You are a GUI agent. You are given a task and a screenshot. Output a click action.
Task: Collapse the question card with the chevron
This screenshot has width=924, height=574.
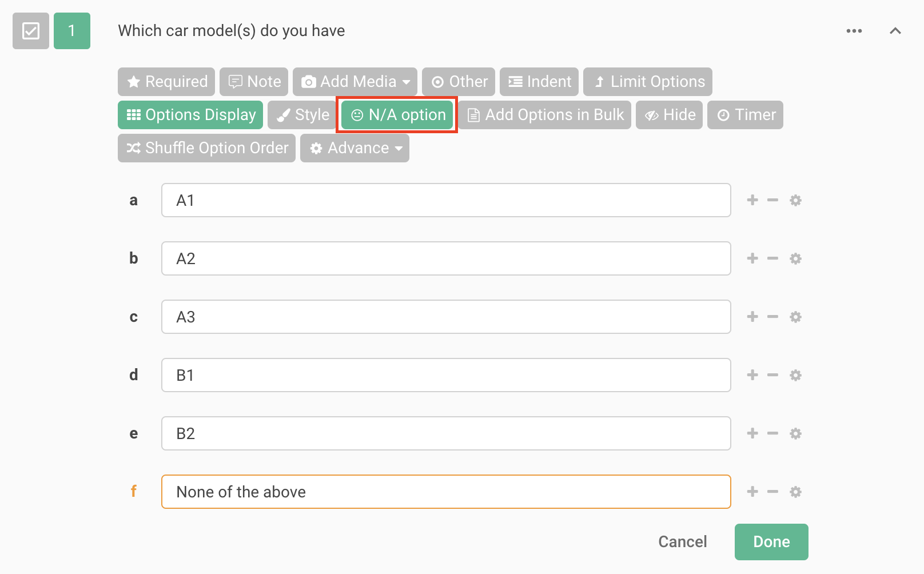click(x=895, y=31)
